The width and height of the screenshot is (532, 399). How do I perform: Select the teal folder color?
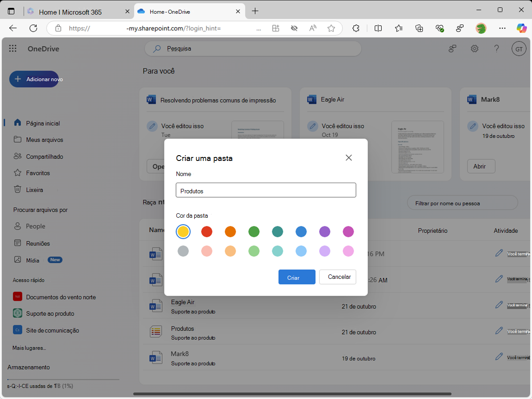278,231
